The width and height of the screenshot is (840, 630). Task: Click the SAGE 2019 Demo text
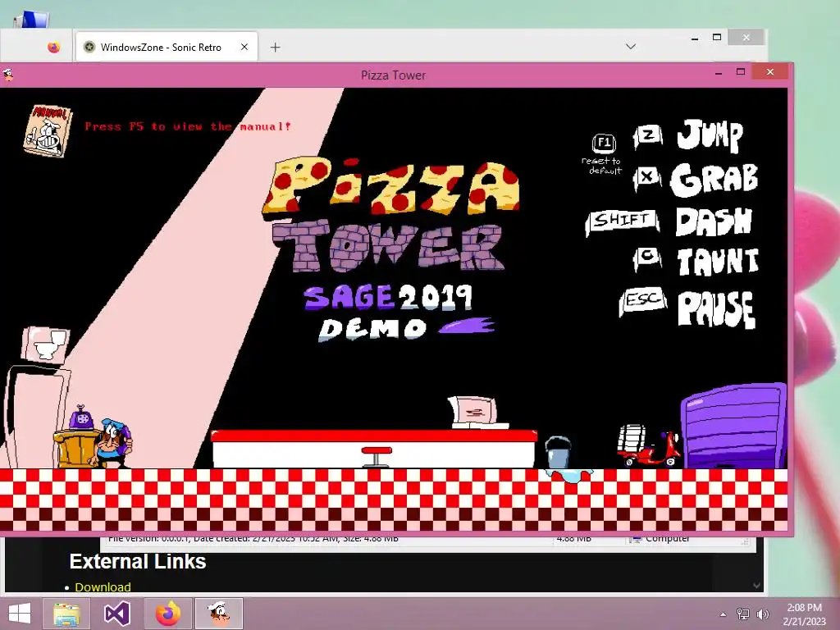point(398,313)
